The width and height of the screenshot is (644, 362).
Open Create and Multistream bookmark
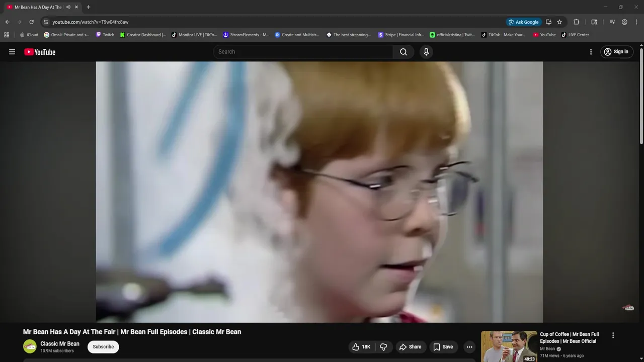pyautogui.click(x=297, y=35)
